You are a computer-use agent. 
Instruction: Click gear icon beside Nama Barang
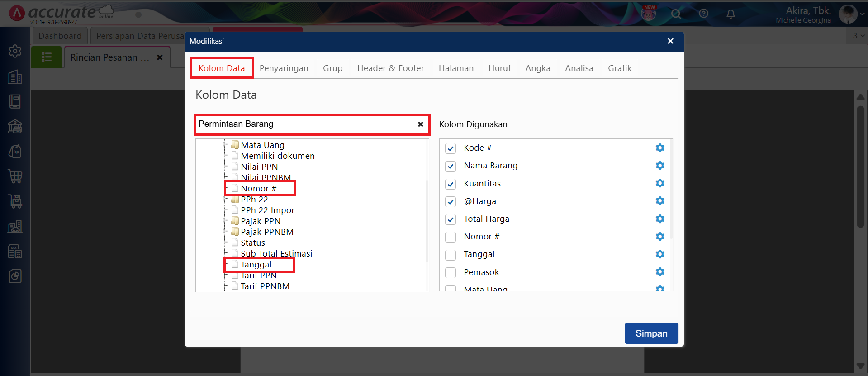click(659, 166)
